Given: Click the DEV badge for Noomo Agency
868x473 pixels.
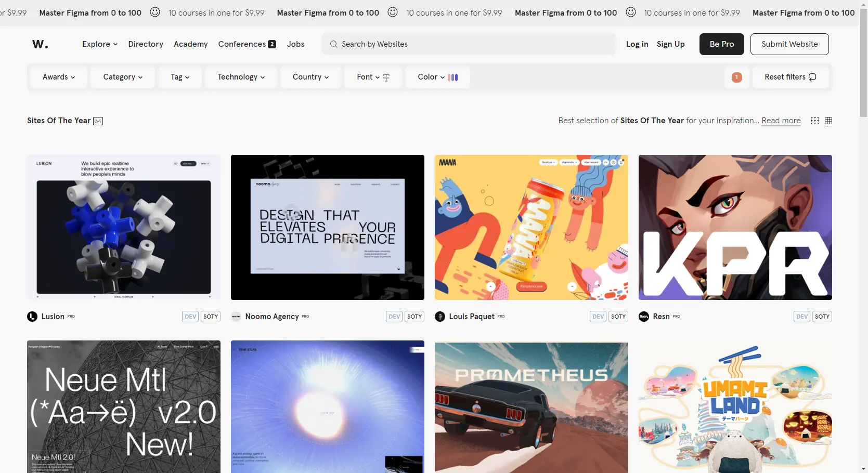Looking at the screenshot, I should click(395, 317).
